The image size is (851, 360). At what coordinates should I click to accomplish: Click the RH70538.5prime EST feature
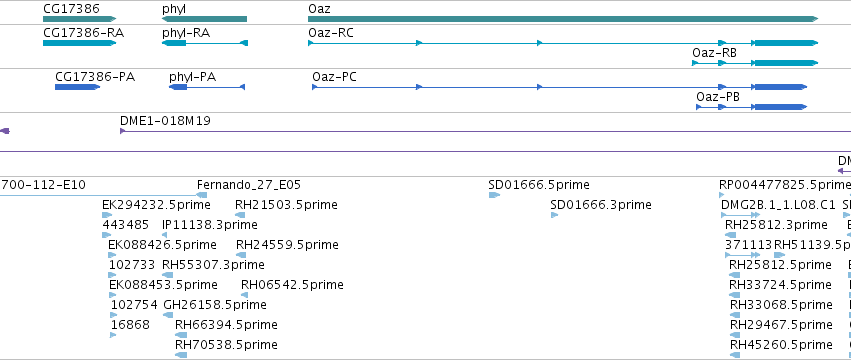(x=181, y=355)
